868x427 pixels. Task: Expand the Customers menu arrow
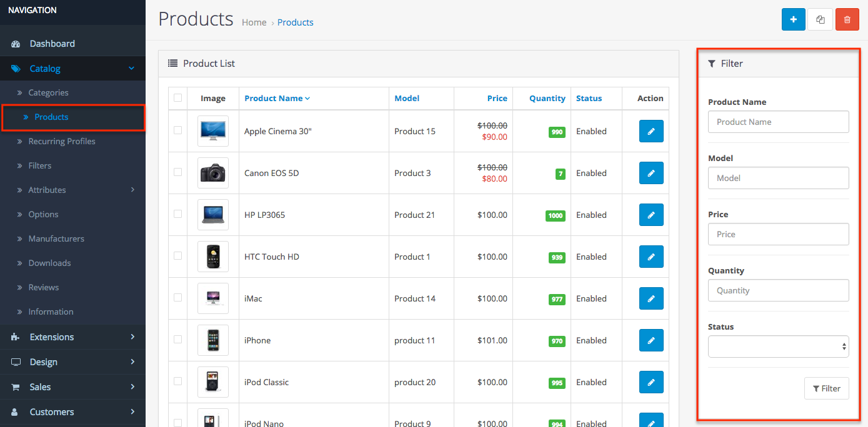[x=132, y=412]
